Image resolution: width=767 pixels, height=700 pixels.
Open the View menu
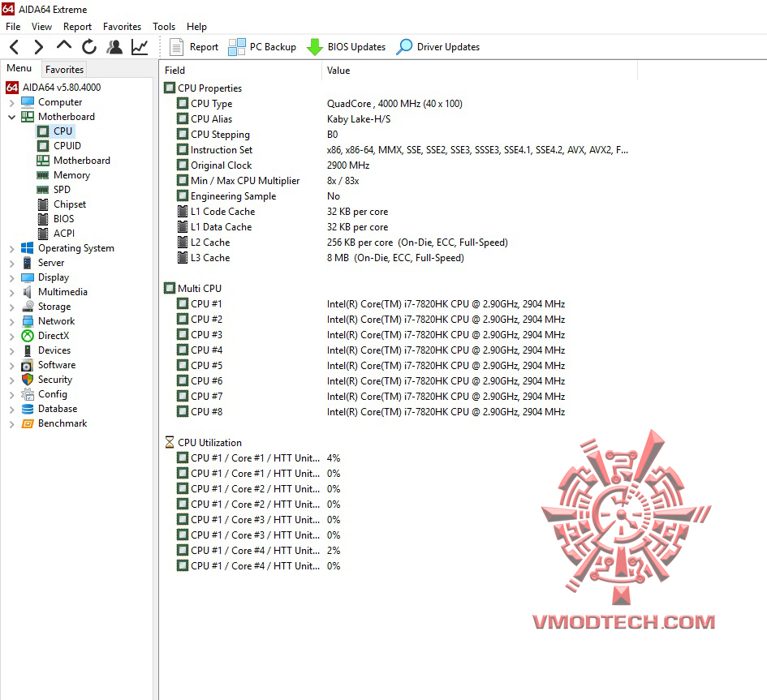tap(41, 27)
